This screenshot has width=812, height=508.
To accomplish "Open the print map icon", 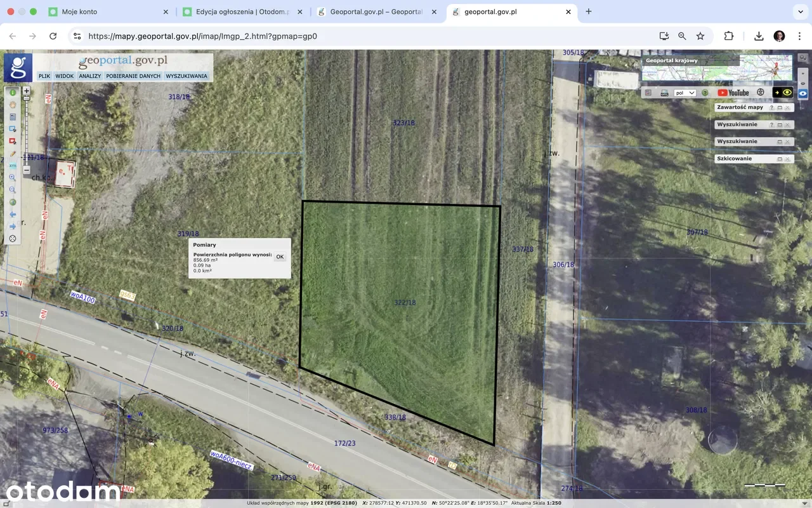I will (x=664, y=93).
